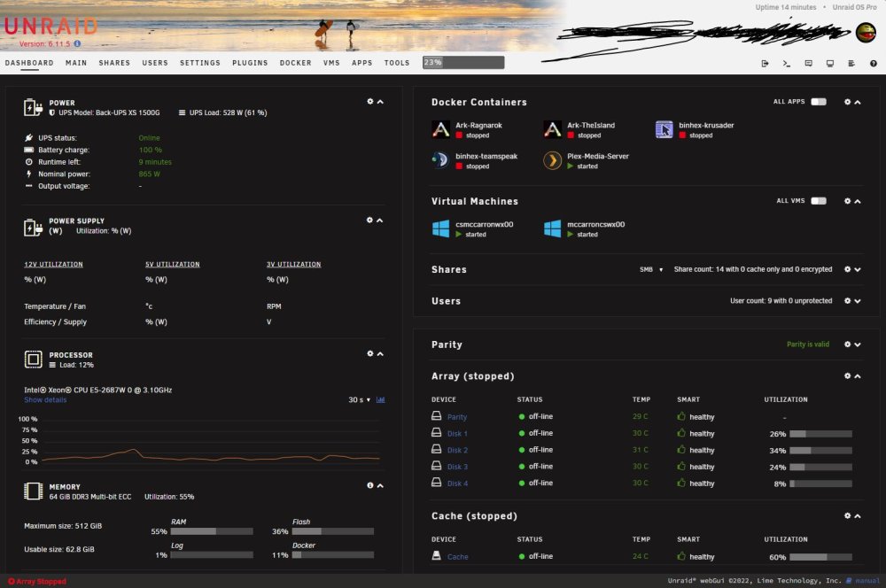Image resolution: width=886 pixels, height=588 pixels.
Task: Collapse the Power panel
Action: 380,102
